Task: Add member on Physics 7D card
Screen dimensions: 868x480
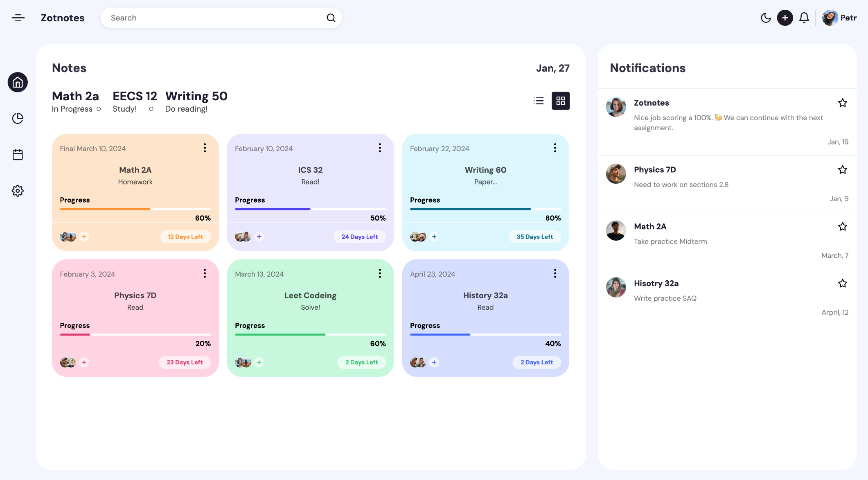Action: point(84,362)
